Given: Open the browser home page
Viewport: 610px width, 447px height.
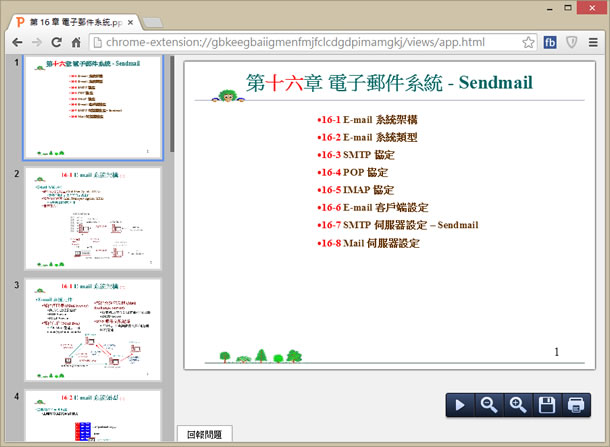Looking at the screenshot, I should tap(76, 42).
